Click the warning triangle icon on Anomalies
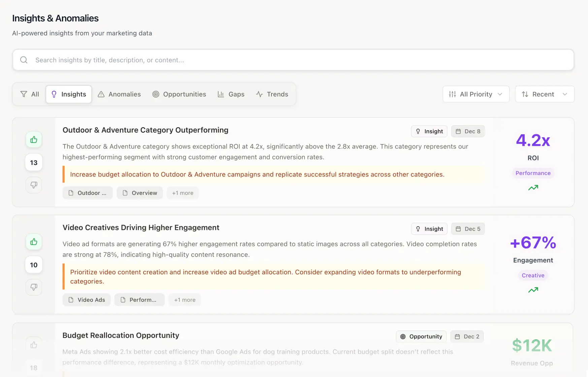Image resolution: width=588 pixels, height=377 pixels. point(101,94)
